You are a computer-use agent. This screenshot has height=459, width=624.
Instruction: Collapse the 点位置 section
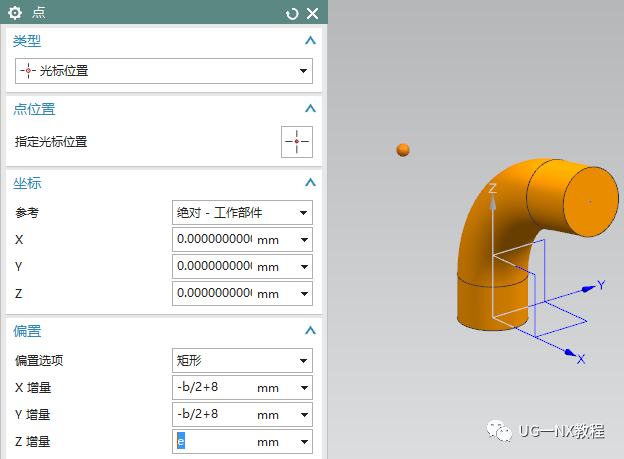coord(310,109)
